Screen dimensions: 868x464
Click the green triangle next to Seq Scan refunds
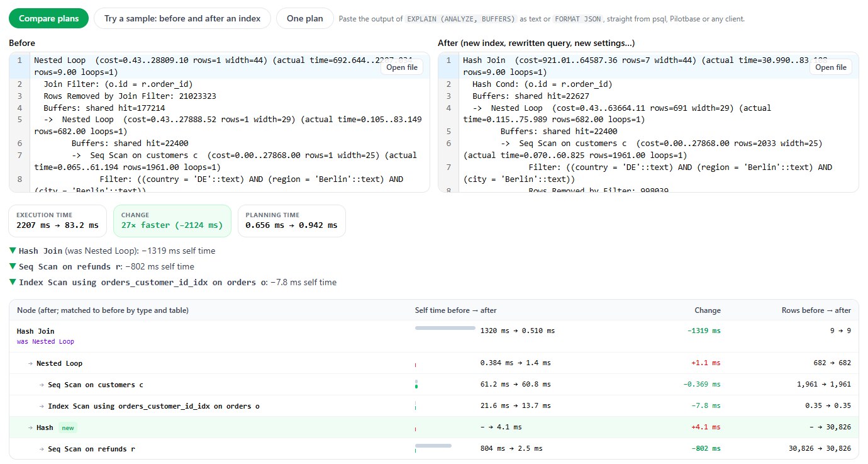13,266
